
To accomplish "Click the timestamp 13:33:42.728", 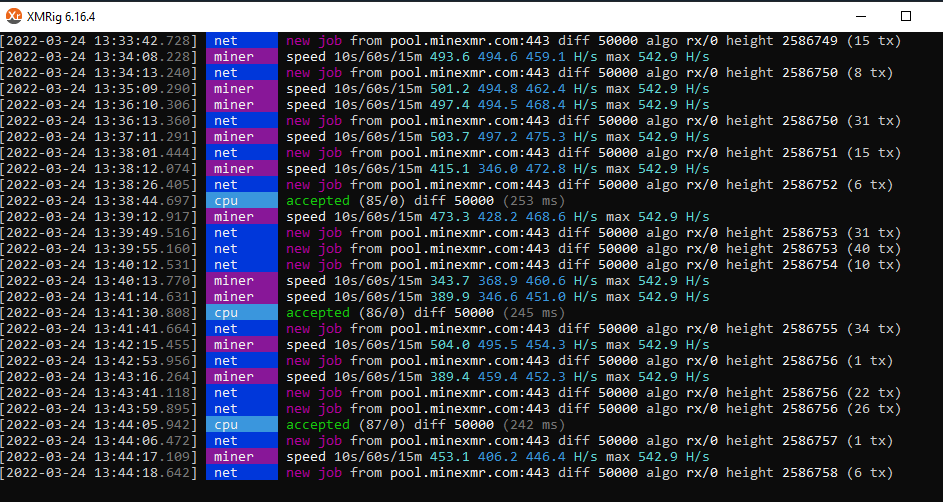I will (x=99, y=41).
